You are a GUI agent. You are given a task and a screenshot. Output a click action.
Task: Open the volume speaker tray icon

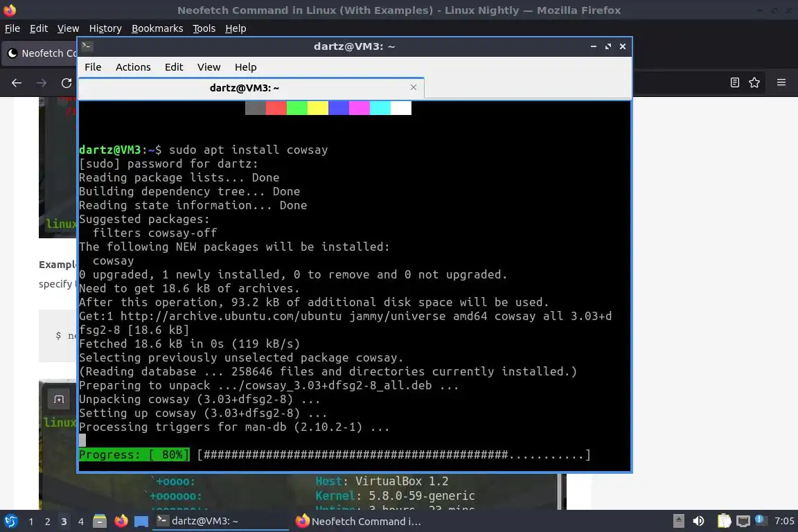[x=699, y=521]
